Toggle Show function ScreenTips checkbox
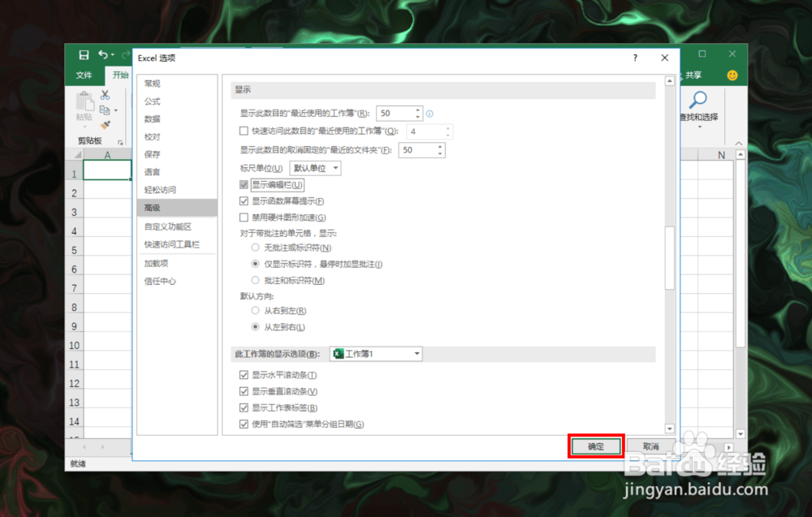The width and height of the screenshot is (812, 517). (244, 200)
